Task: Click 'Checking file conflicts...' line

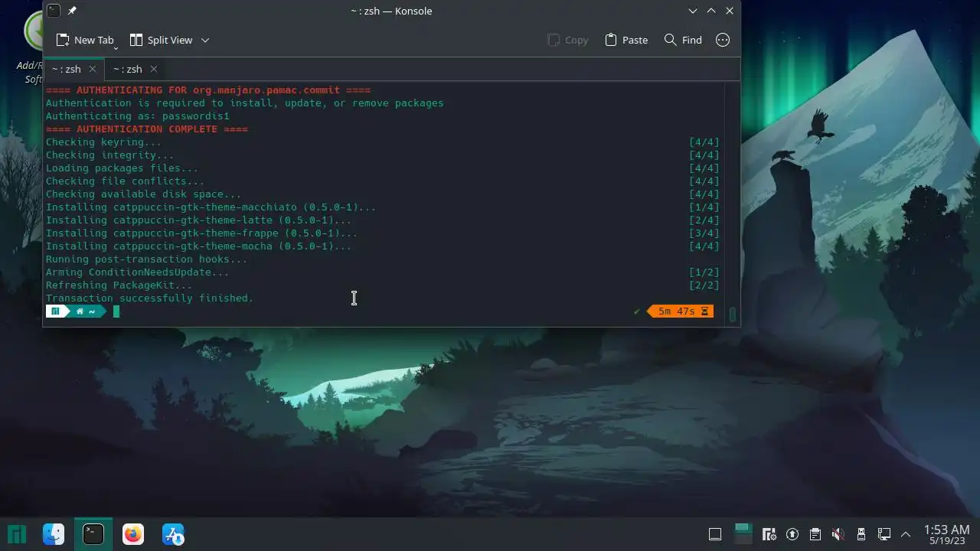Action: (x=126, y=181)
